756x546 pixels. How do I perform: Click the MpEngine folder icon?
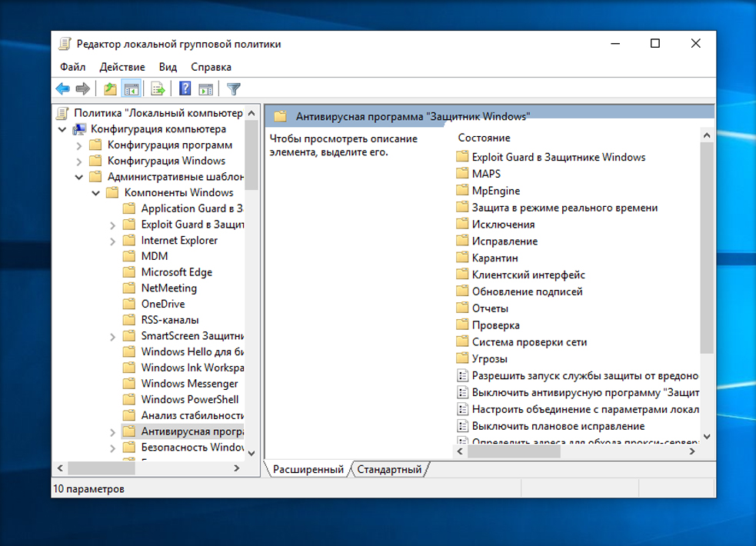pos(462,191)
